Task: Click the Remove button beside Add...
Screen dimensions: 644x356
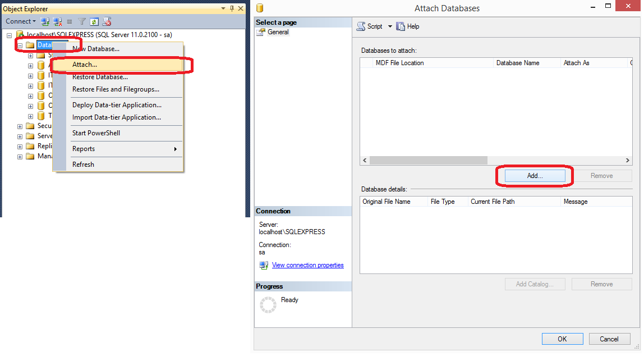Action: point(602,176)
